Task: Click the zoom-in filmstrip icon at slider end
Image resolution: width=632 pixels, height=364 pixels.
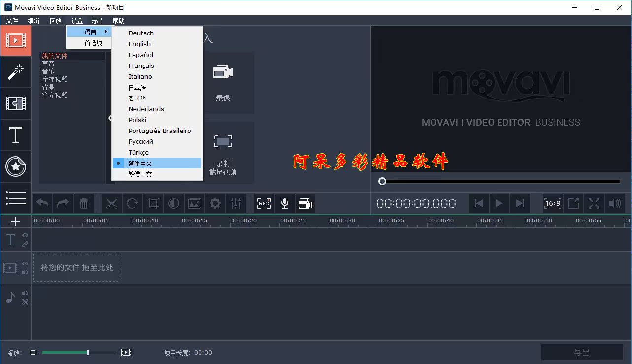Action: click(126, 352)
